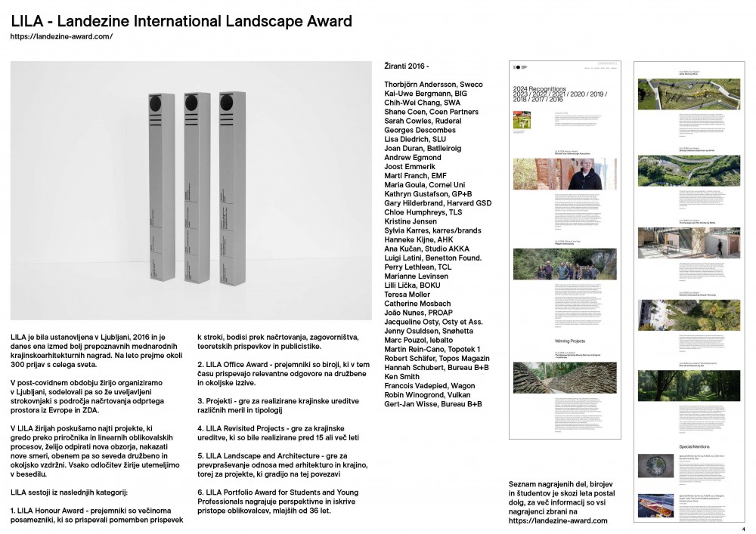Click the main title LILA Landezine International Landscape Award
This screenshot has height=534, width=756.
(x=181, y=21)
